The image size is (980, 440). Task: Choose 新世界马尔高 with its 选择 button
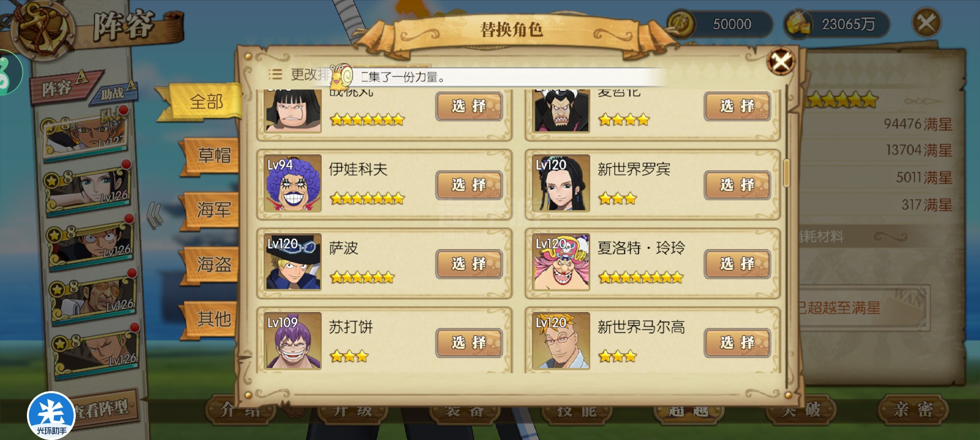pos(737,343)
